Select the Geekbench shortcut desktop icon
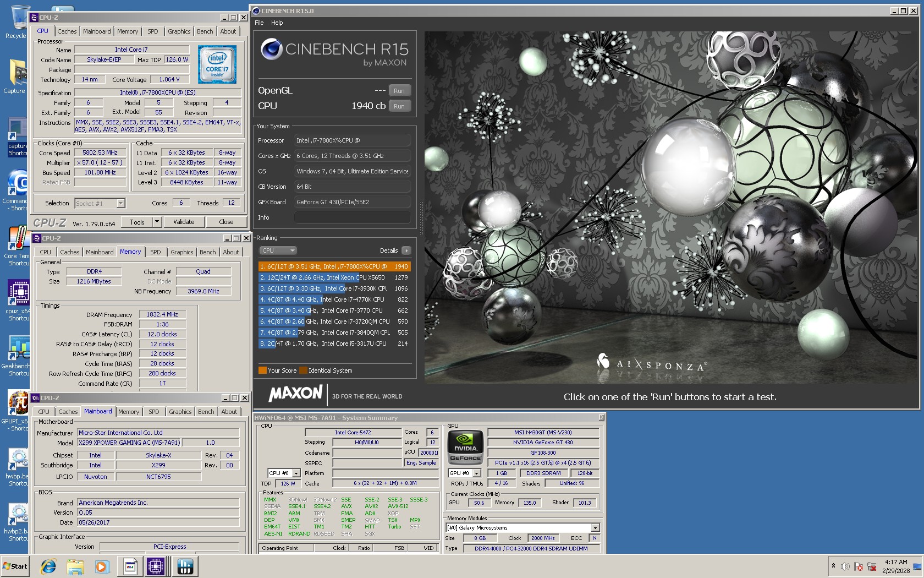Viewport: 924px width, 578px height. [18, 355]
